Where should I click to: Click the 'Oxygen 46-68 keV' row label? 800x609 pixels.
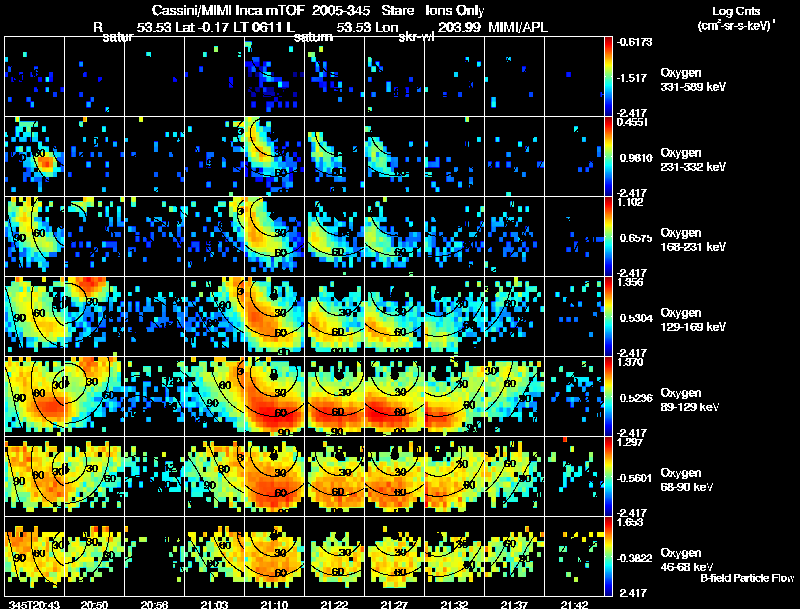687,560
